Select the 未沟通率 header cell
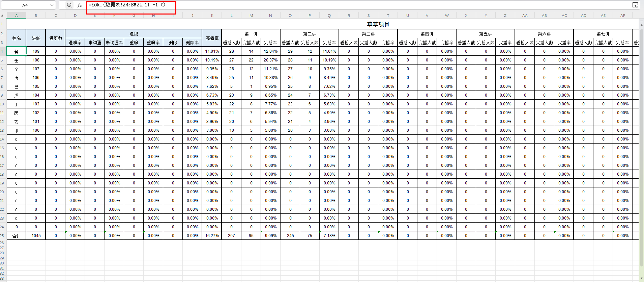The image size is (644, 282). [114, 43]
